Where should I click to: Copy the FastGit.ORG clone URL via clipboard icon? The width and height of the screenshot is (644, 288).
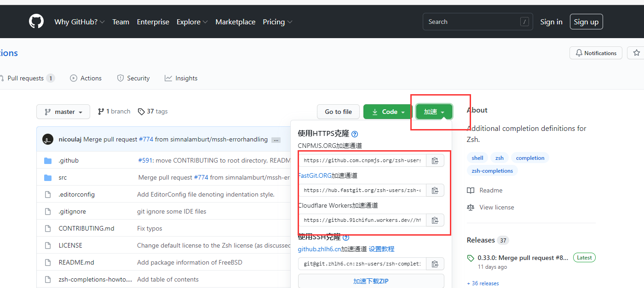click(435, 190)
